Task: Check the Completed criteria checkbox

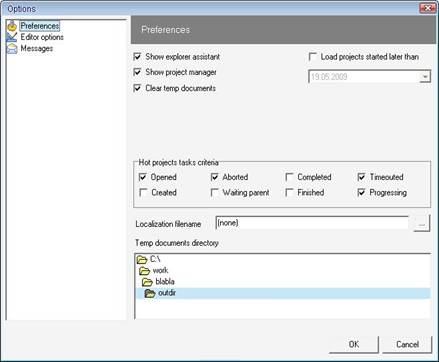Action: coord(290,177)
